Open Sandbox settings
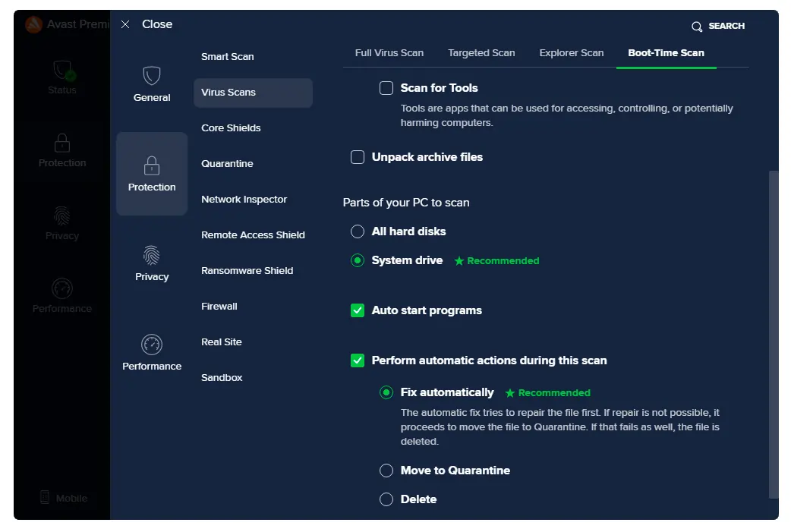 tap(222, 378)
